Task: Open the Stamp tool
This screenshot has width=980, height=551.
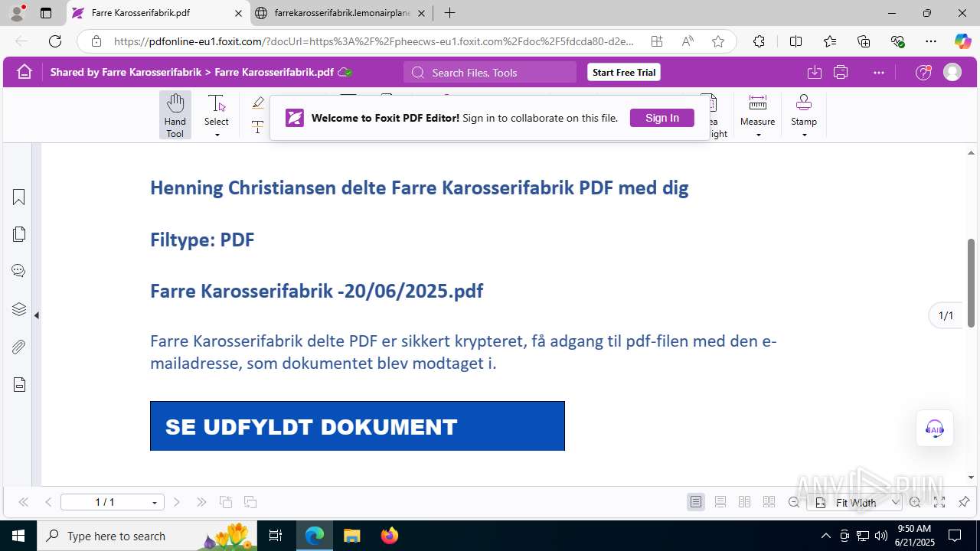Action: point(804,110)
